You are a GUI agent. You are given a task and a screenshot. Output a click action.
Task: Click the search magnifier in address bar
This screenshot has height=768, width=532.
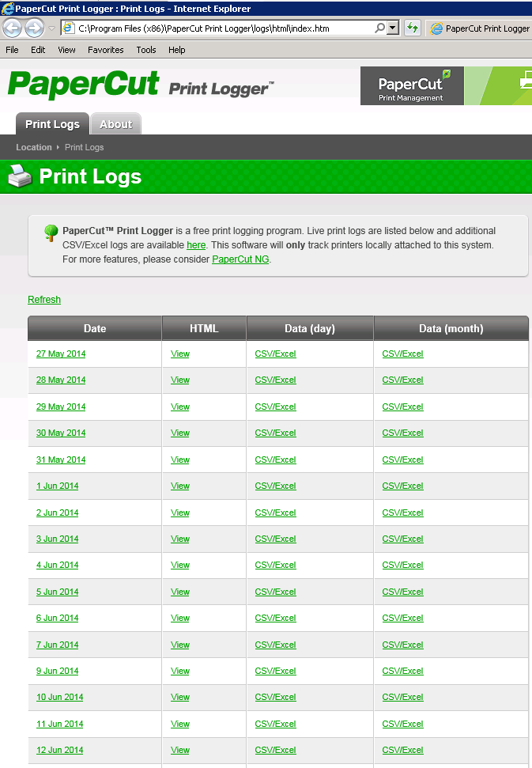[379, 28]
